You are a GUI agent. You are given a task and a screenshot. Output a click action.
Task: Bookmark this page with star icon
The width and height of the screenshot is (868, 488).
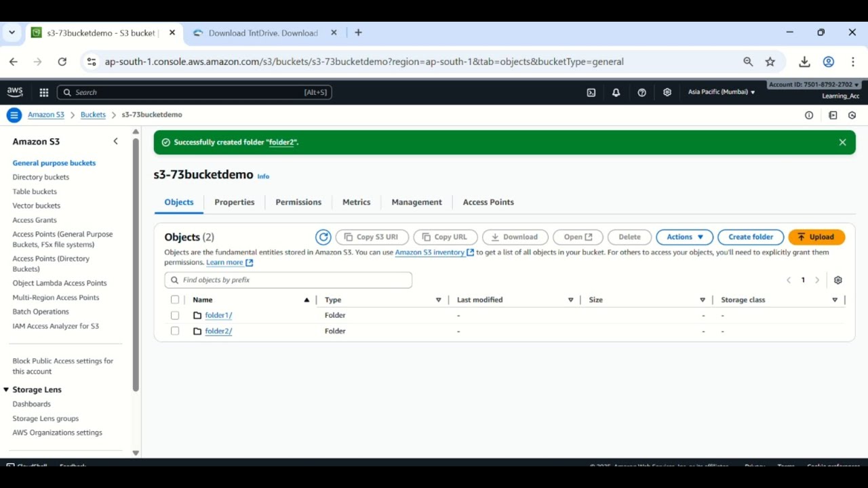click(770, 62)
